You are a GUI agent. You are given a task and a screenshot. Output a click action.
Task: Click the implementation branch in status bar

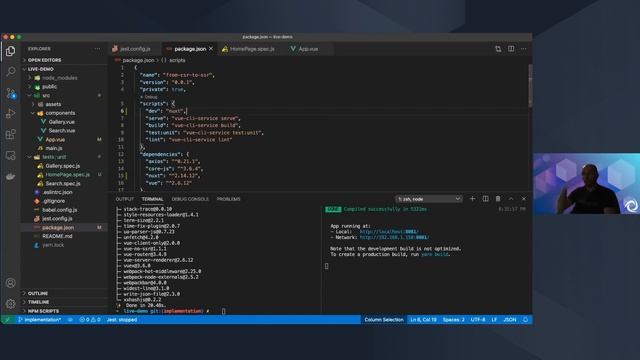pyautogui.click(x=40, y=320)
